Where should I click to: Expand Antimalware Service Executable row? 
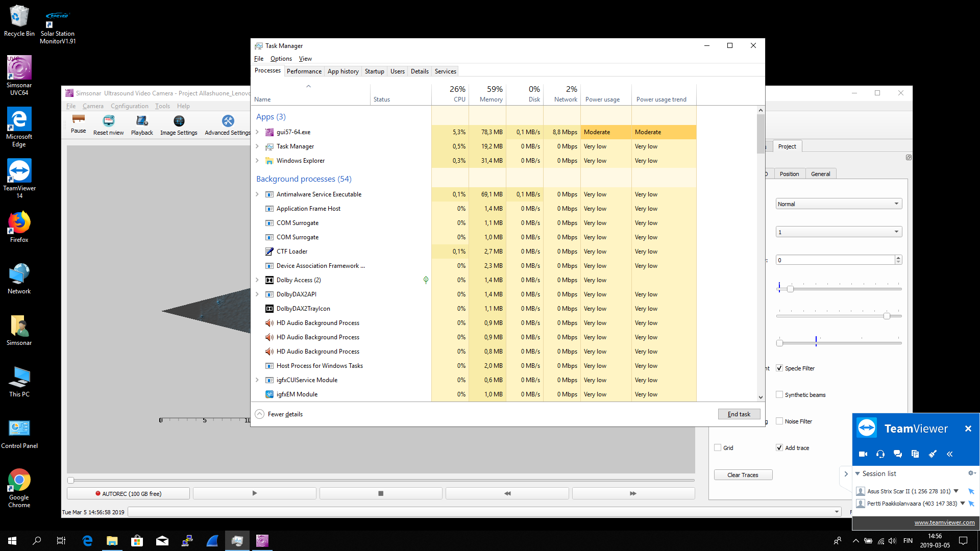[x=257, y=194]
